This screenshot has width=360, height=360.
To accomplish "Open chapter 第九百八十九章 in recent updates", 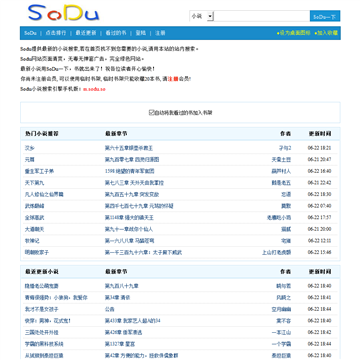I will [x=122, y=286].
